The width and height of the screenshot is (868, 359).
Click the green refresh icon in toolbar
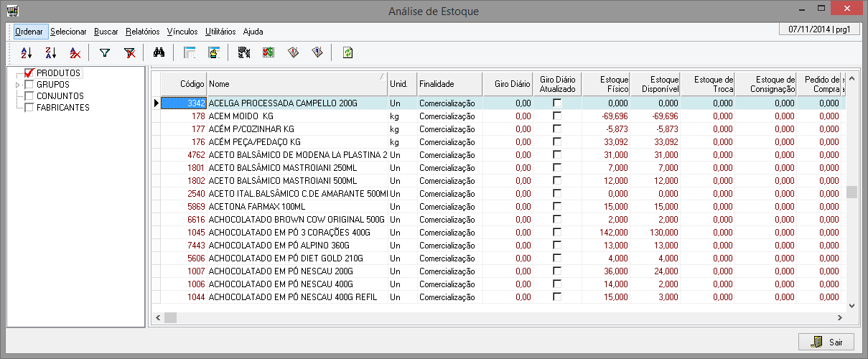[x=347, y=52]
